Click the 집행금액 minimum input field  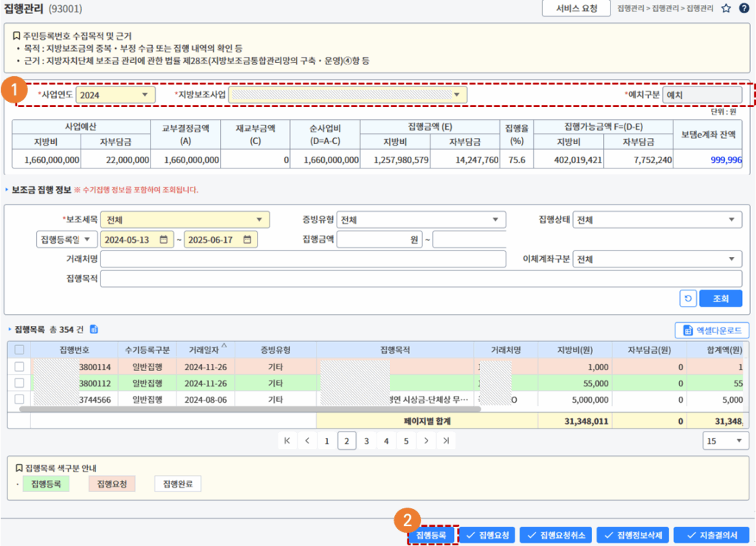pyautogui.click(x=379, y=239)
